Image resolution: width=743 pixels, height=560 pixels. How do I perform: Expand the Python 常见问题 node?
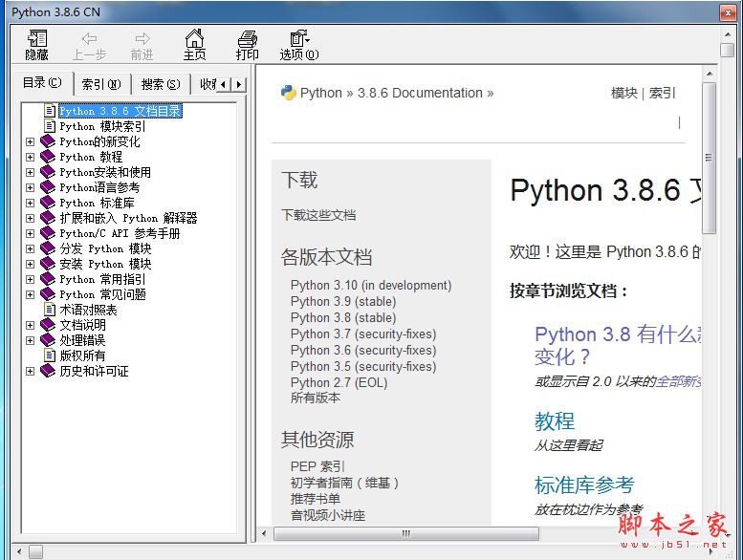point(31,294)
